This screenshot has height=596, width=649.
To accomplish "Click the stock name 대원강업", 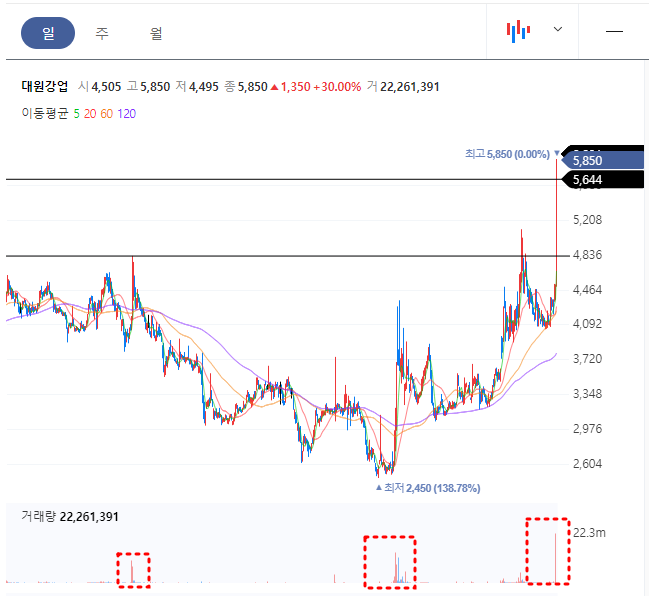I will (45, 87).
